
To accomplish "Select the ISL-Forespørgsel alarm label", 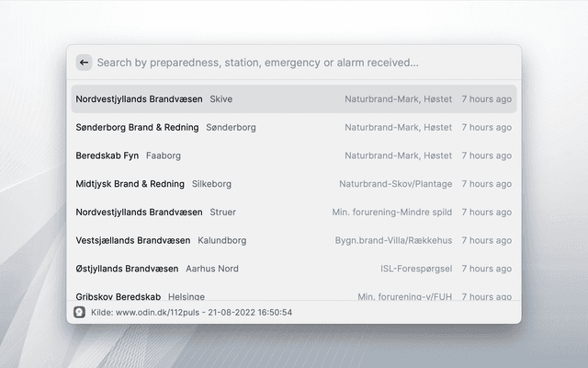I will 416,269.
